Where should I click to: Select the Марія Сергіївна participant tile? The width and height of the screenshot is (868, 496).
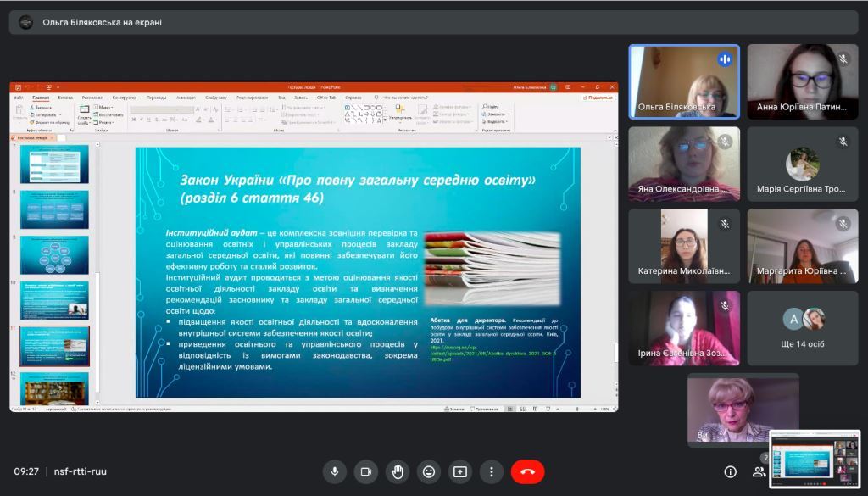pyautogui.click(x=802, y=164)
